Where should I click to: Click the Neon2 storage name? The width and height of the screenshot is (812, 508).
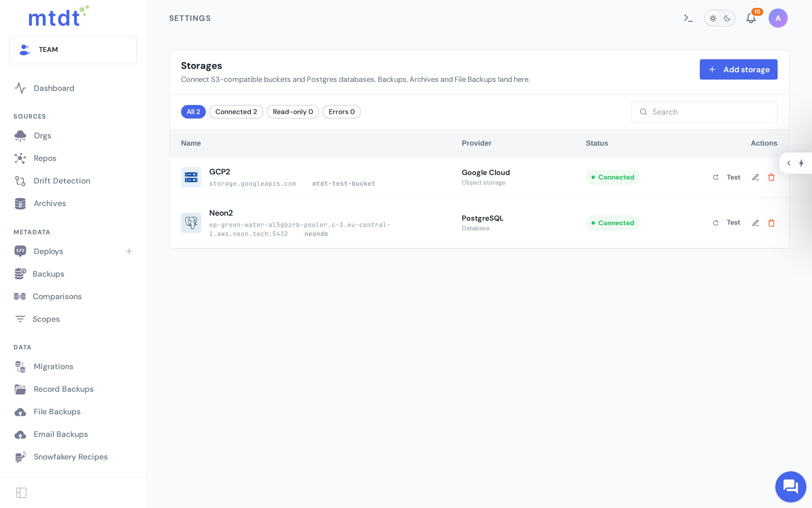click(x=221, y=213)
